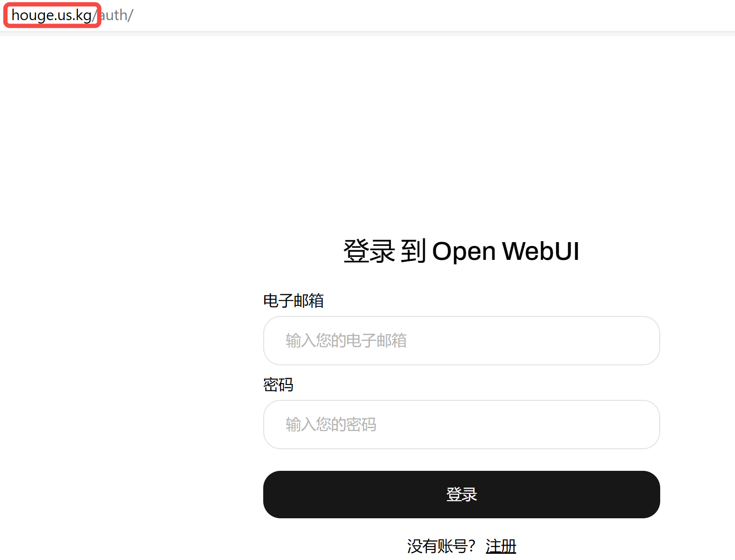Click placeholder text 输入您的电子邮箱
Viewport: 735px width, 560px height.
point(346,340)
